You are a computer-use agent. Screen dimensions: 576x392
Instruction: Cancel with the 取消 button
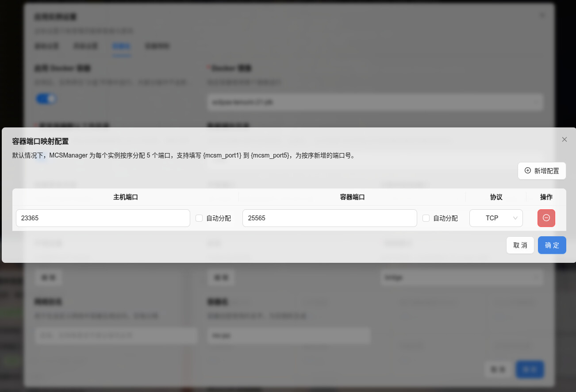(520, 245)
